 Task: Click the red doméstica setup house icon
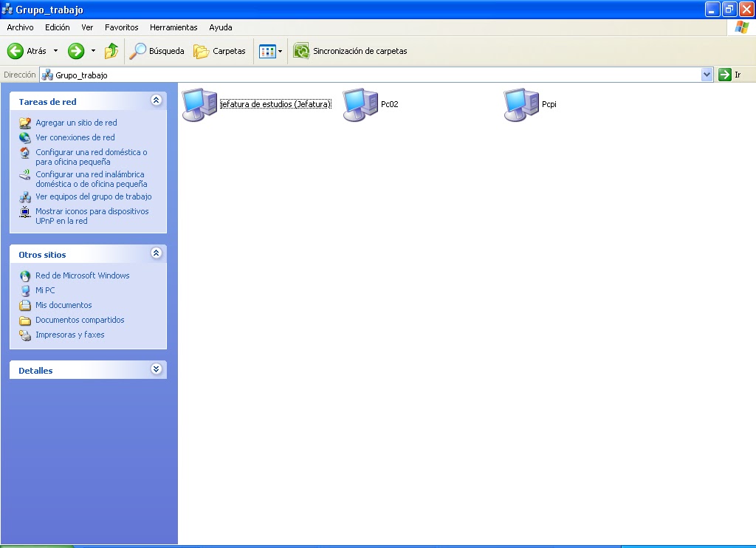pos(25,153)
